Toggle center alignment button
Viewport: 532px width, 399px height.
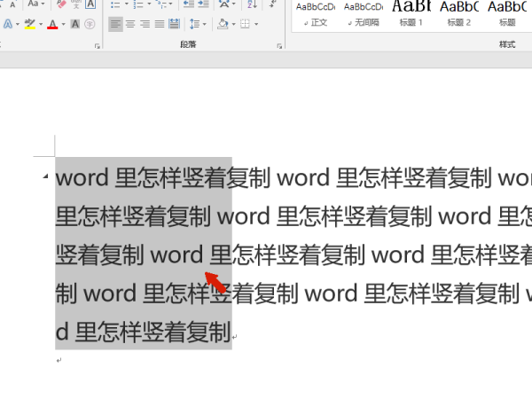[130, 24]
